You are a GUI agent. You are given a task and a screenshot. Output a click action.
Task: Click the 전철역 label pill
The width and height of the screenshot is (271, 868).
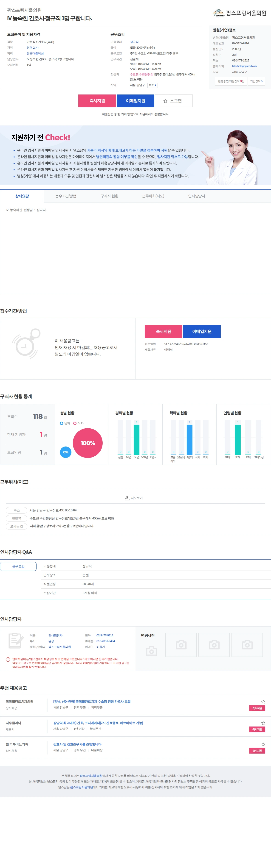(x=17, y=518)
